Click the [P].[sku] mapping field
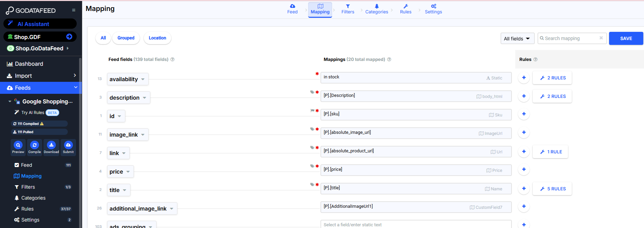Viewport: 644px width, 228px height. (416, 115)
